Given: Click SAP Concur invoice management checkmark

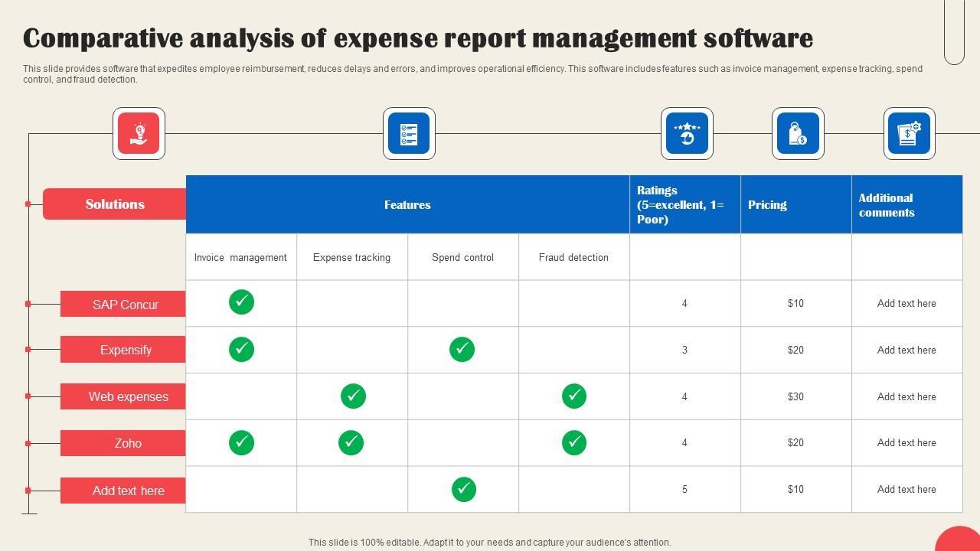Looking at the screenshot, I should [241, 302].
